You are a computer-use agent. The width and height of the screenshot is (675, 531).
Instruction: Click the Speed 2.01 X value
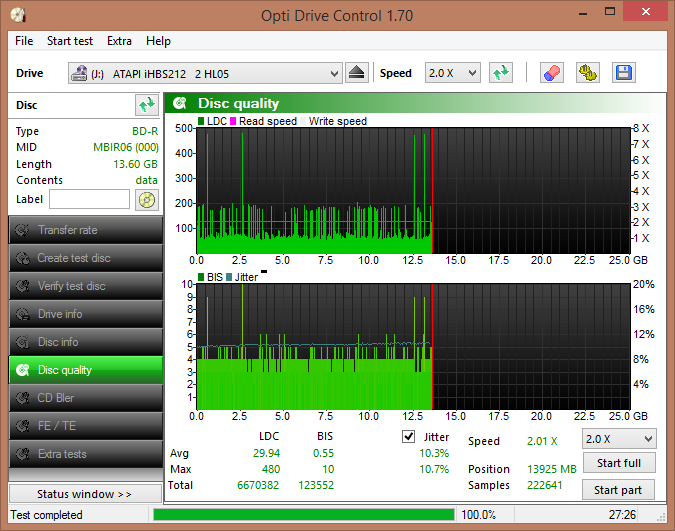pyautogui.click(x=542, y=441)
